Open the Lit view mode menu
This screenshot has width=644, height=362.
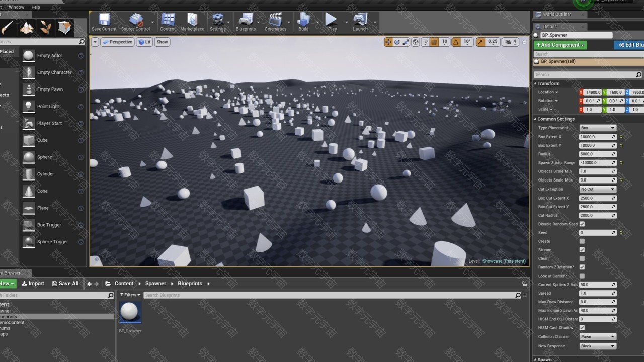click(x=144, y=42)
